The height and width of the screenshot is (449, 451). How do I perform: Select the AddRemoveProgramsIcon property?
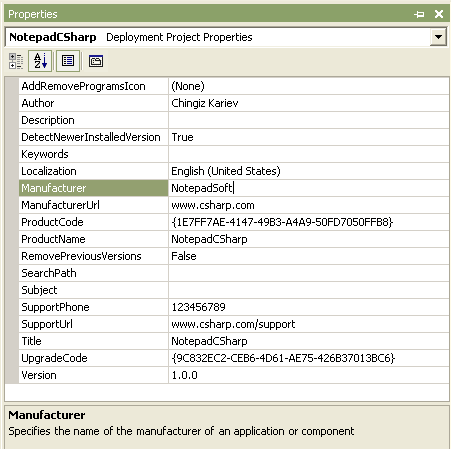tap(93, 86)
